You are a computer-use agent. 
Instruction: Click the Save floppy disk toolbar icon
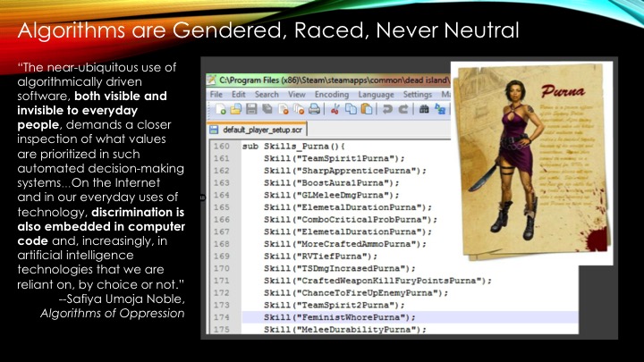click(251, 109)
